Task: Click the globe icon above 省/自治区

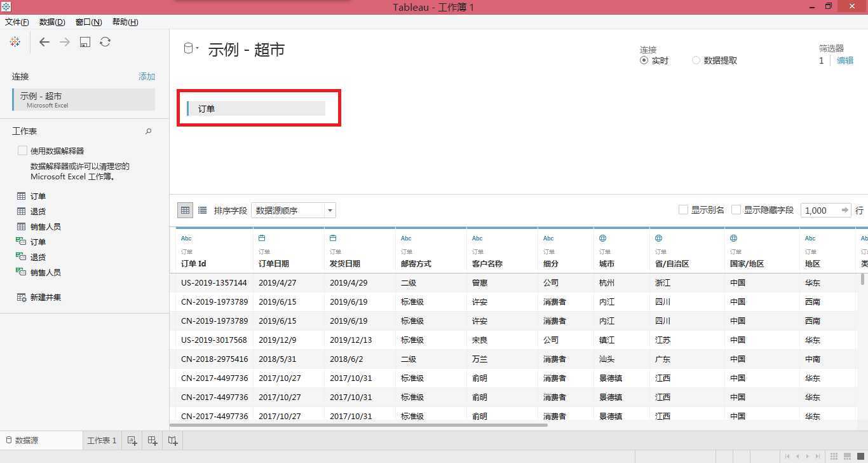Action: click(658, 238)
